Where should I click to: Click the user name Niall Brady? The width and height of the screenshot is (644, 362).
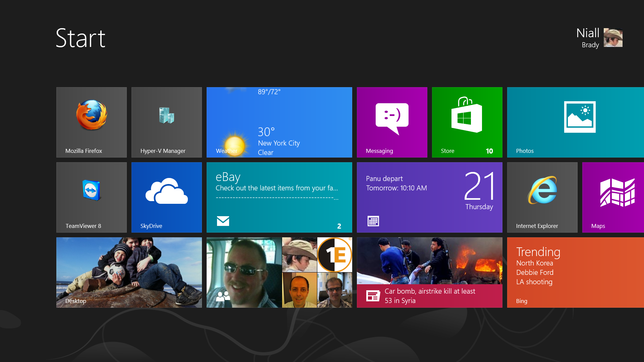point(588,38)
